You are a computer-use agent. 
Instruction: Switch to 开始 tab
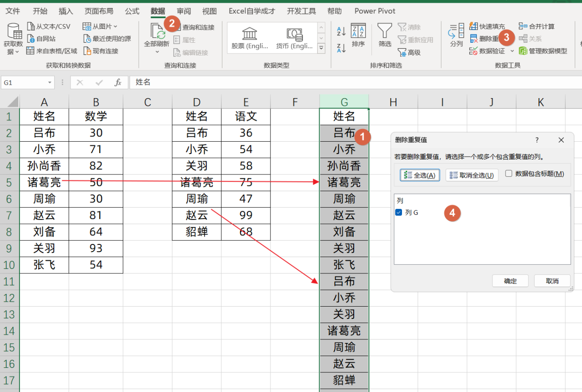(40, 11)
